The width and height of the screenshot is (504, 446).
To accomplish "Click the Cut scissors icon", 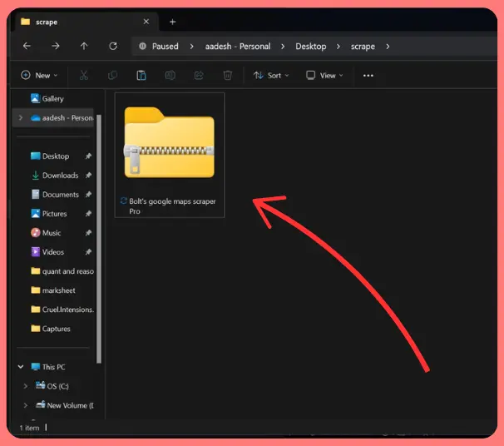I will click(83, 75).
